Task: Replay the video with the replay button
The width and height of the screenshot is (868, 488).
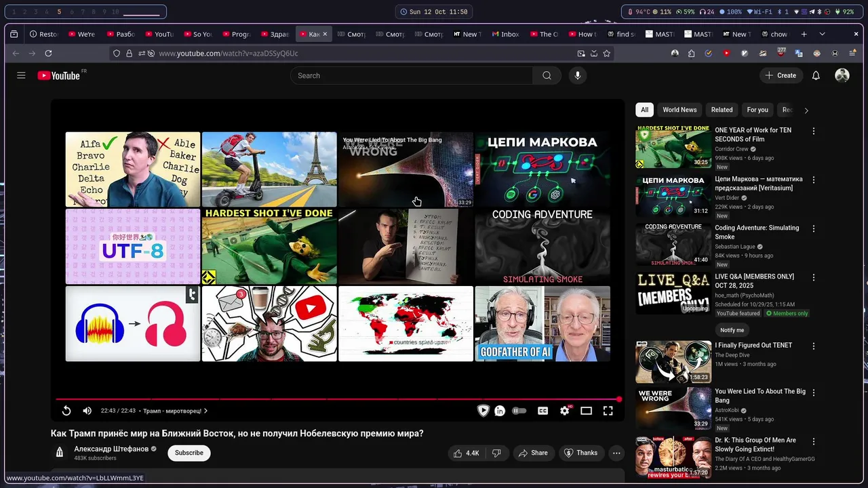Action: [x=66, y=411]
